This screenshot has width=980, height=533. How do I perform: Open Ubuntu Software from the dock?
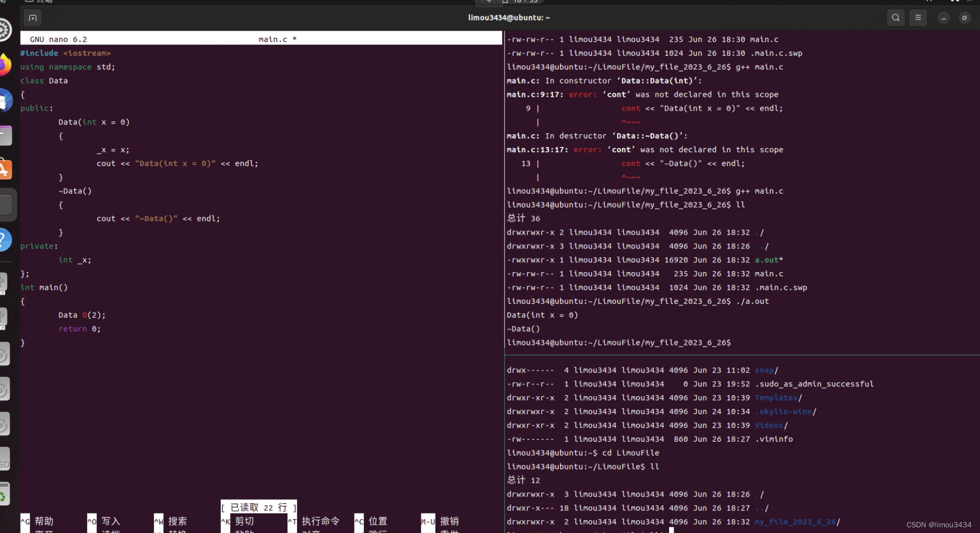tap(5, 169)
